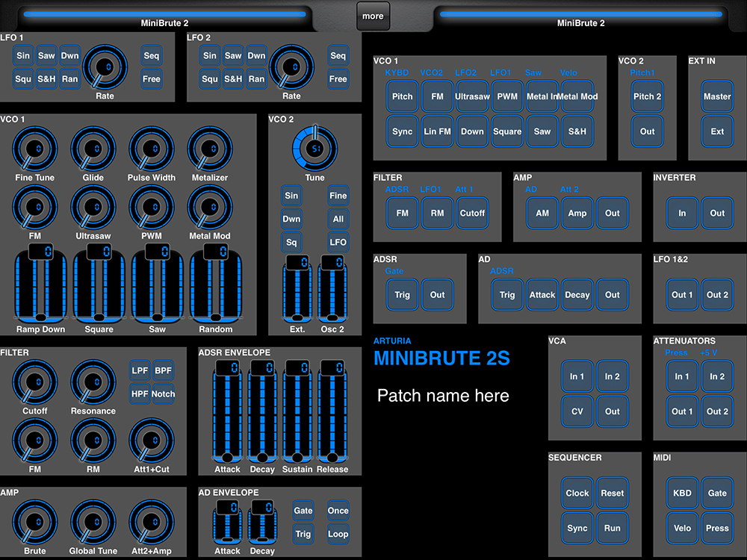Viewport: 747px width, 560px height.
Task: Click the Clock jack in Sequencer
Action: pyautogui.click(x=577, y=493)
